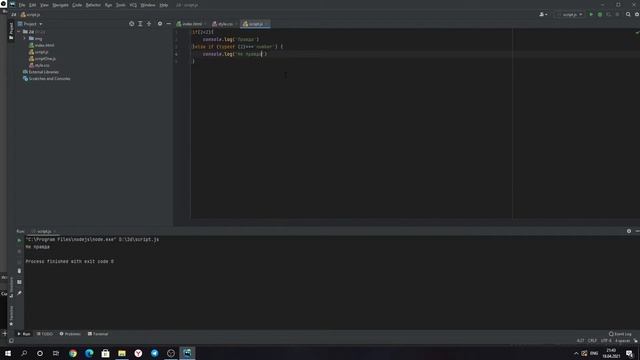Toggle the Structure side tab
Image resolution: width=640 pixels, height=360 pixels.
(11, 287)
